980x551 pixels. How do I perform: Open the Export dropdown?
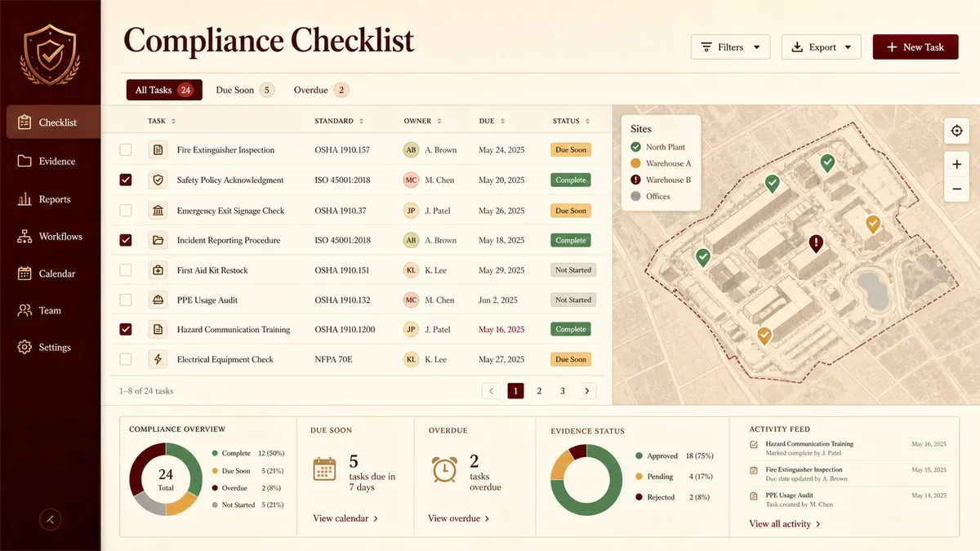pyautogui.click(x=822, y=47)
